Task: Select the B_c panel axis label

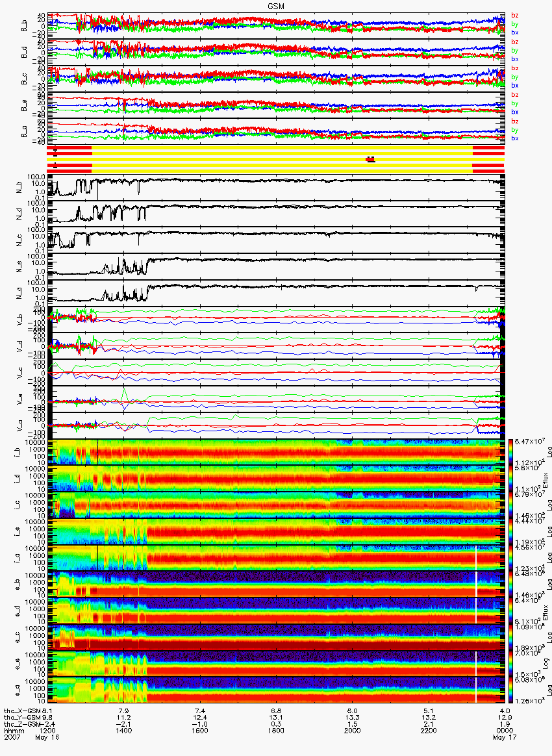Action: pos(23,79)
